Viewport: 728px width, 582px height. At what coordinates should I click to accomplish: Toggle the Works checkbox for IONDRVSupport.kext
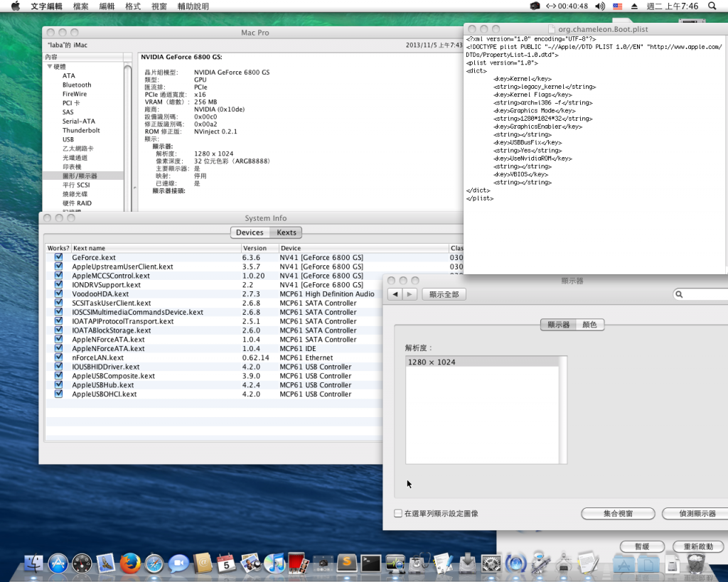(58, 284)
